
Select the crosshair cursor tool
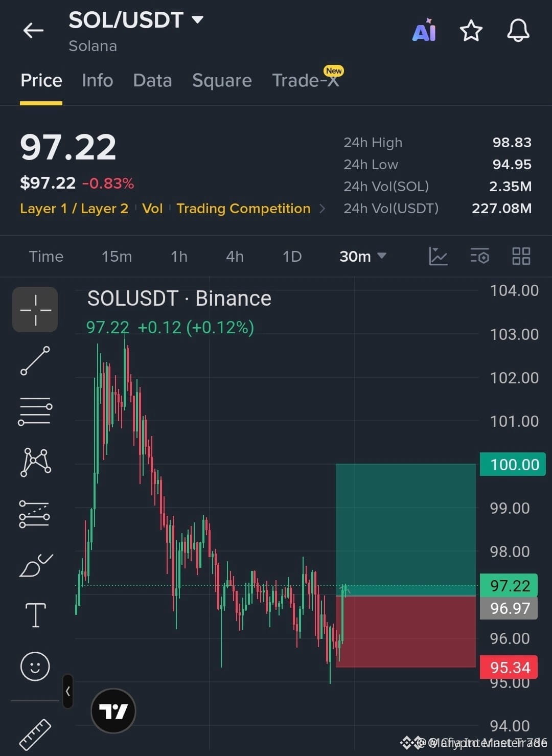35,310
